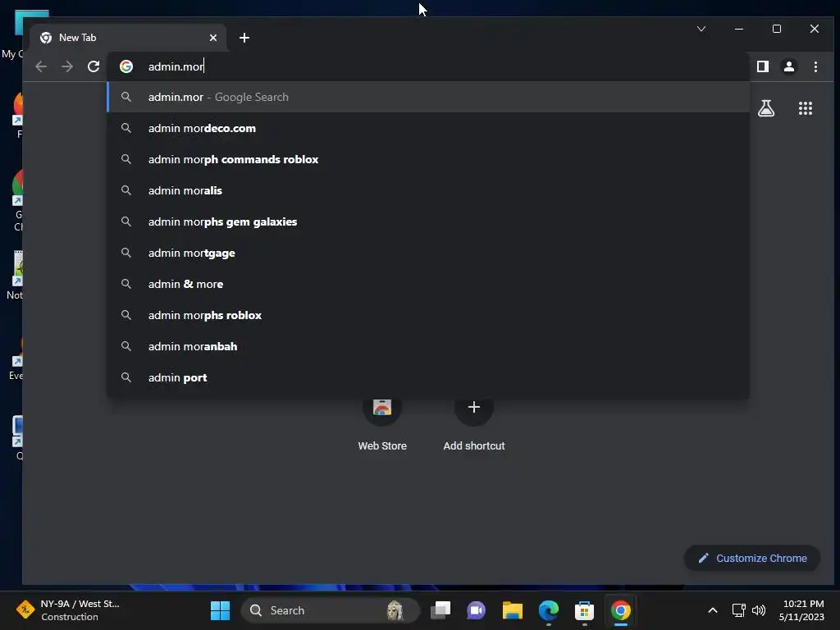840x630 pixels.
Task: Open the Chat app on the taskbar
Action: point(476,610)
